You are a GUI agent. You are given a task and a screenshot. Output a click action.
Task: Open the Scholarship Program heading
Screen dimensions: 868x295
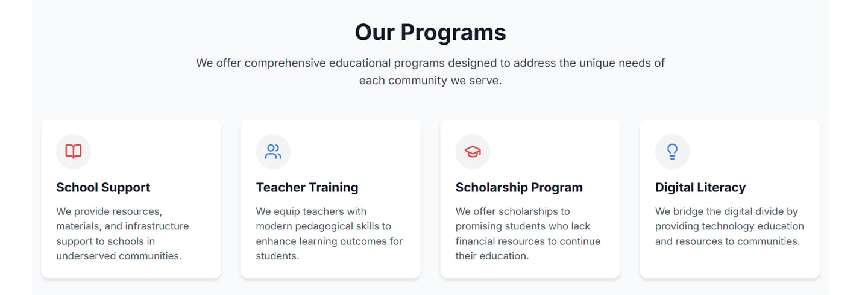click(x=519, y=187)
